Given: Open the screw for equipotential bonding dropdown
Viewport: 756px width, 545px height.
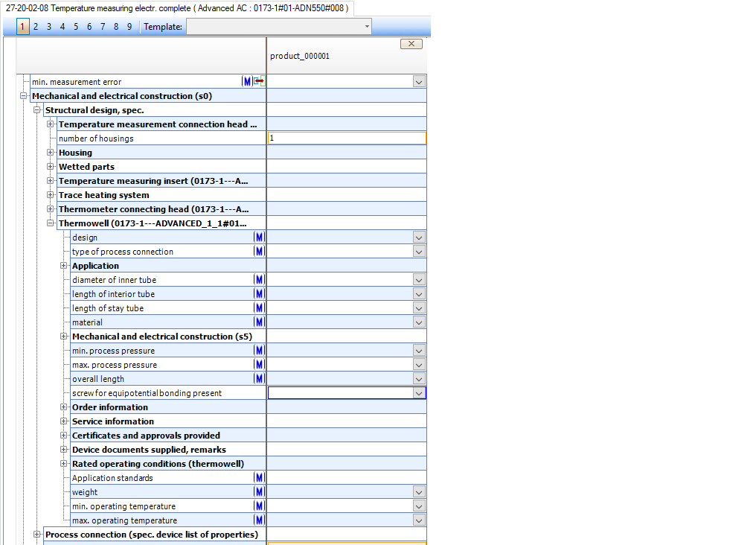Looking at the screenshot, I should click(419, 393).
